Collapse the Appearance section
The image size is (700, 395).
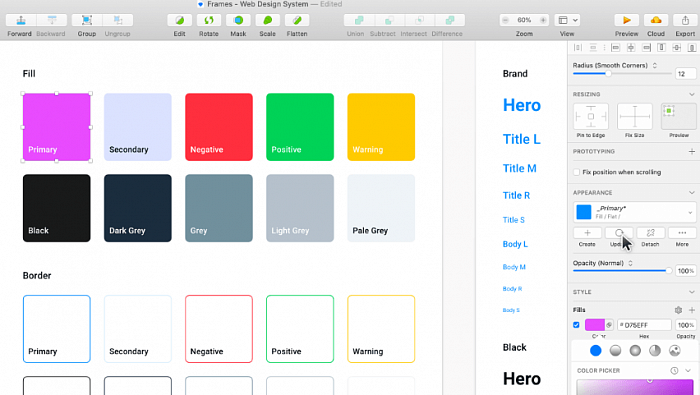point(692,192)
